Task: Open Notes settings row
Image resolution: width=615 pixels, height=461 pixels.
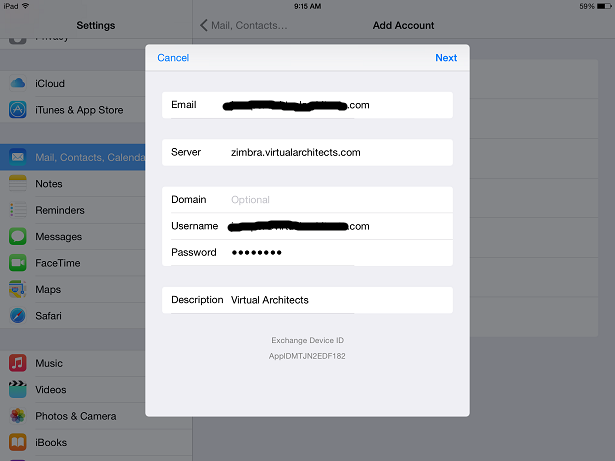Action: tap(73, 184)
